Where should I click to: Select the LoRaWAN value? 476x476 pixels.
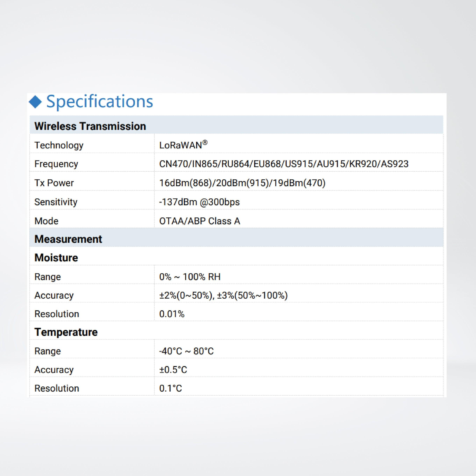tap(183, 145)
